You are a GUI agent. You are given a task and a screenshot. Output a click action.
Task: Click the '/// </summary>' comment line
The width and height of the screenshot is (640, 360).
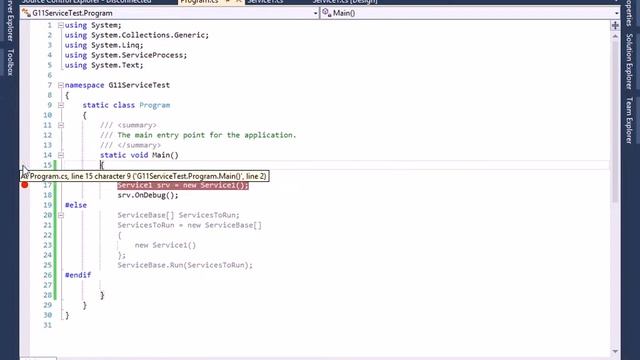[131, 145]
